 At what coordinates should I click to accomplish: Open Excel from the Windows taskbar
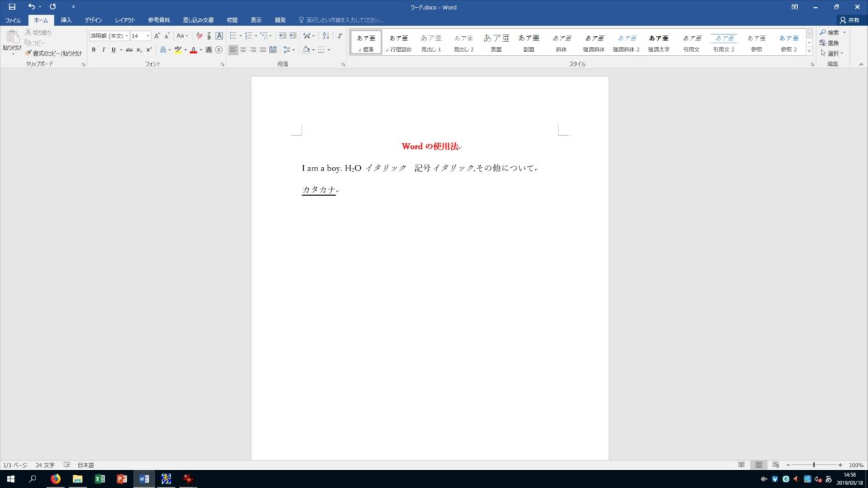[100, 479]
